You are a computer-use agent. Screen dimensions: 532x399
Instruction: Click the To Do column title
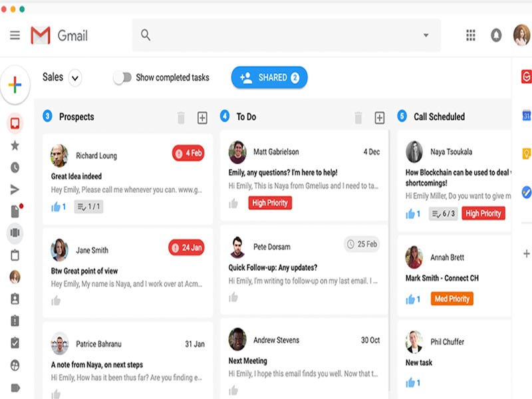click(246, 117)
